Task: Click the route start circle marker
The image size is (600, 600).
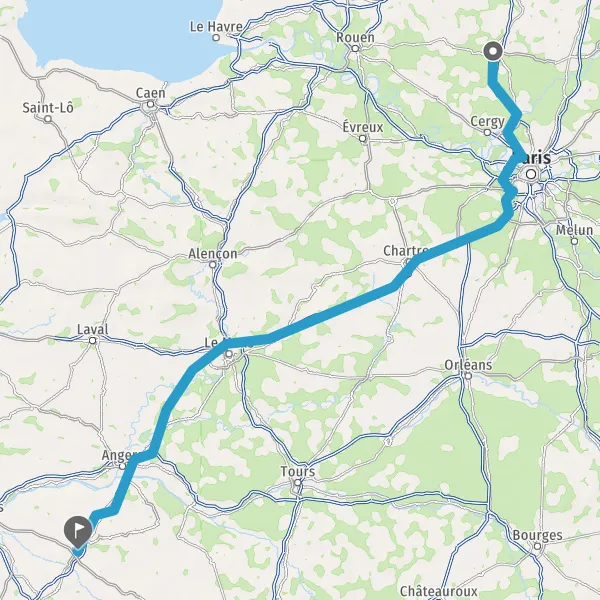Action: pos(493,51)
